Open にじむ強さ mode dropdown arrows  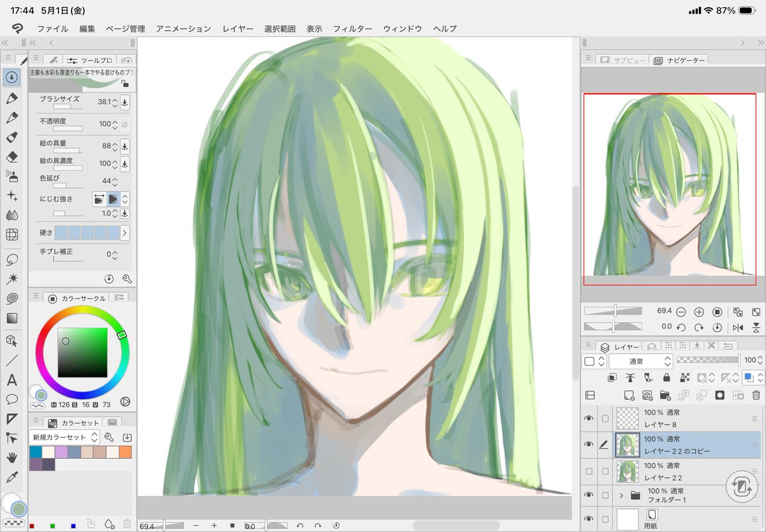[126, 199]
